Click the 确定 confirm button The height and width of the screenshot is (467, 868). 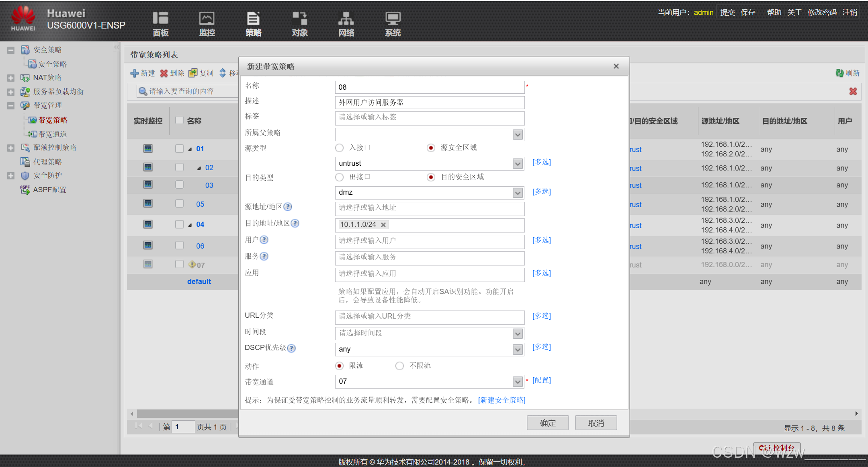[x=547, y=423]
